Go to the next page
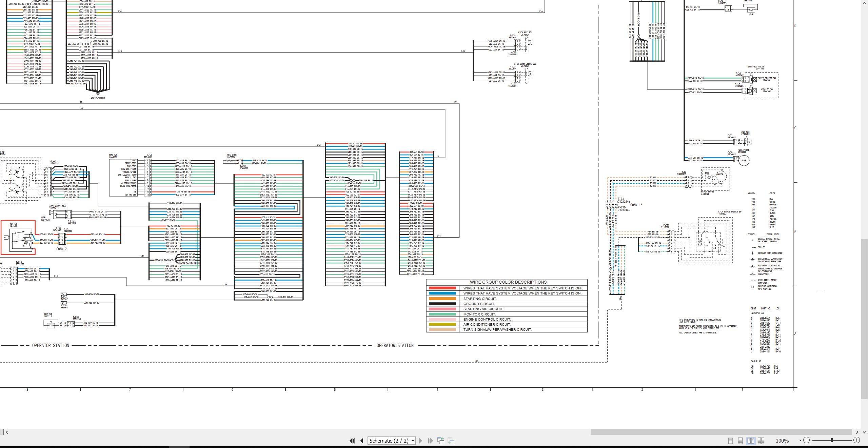 pyautogui.click(x=421, y=441)
